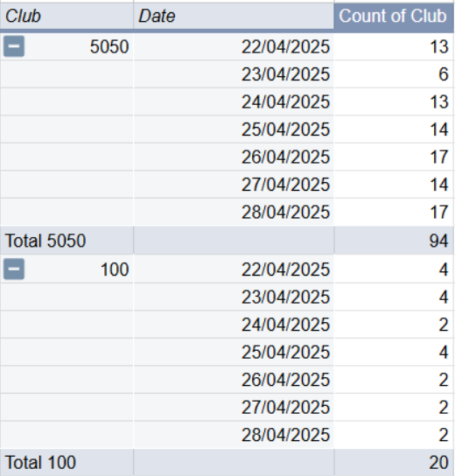The height and width of the screenshot is (476, 455).
Task: Select 28/04/2025 date under club 5050
Action: click(x=234, y=212)
